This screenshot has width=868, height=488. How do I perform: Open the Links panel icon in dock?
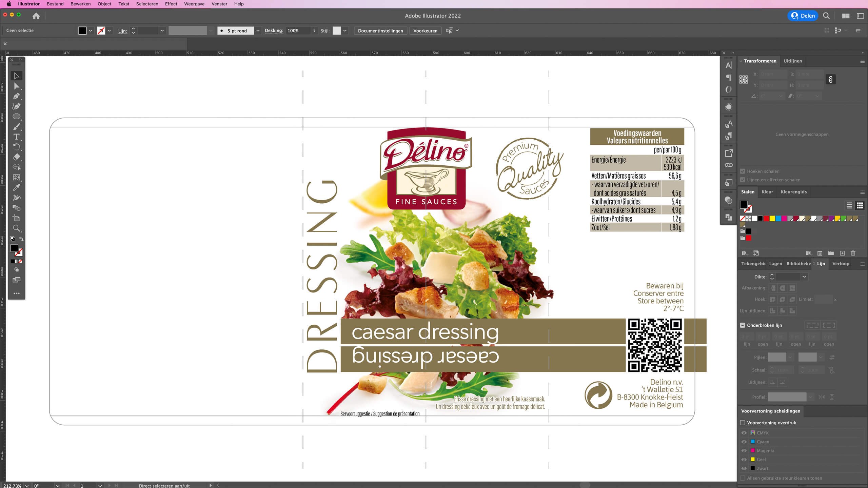(729, 165)
